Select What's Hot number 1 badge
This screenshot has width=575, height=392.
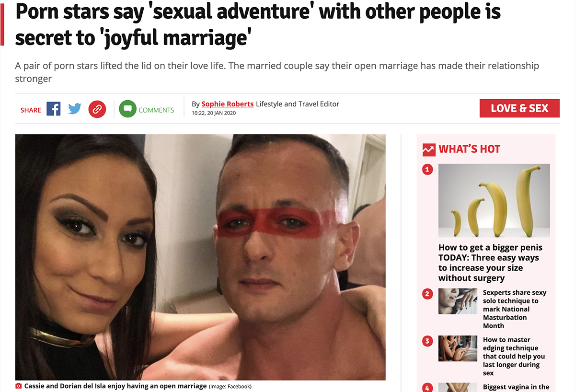click(x=427, y=169)
